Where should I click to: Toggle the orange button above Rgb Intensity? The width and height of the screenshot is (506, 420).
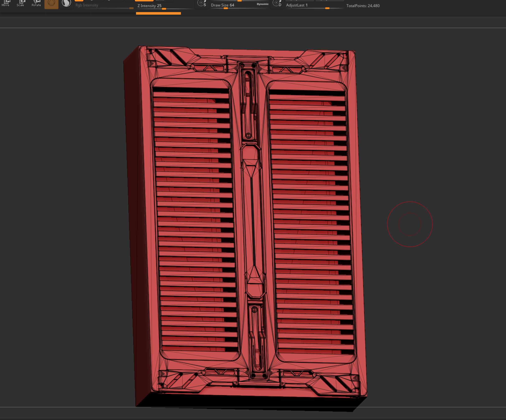click(x=79, y=1)
